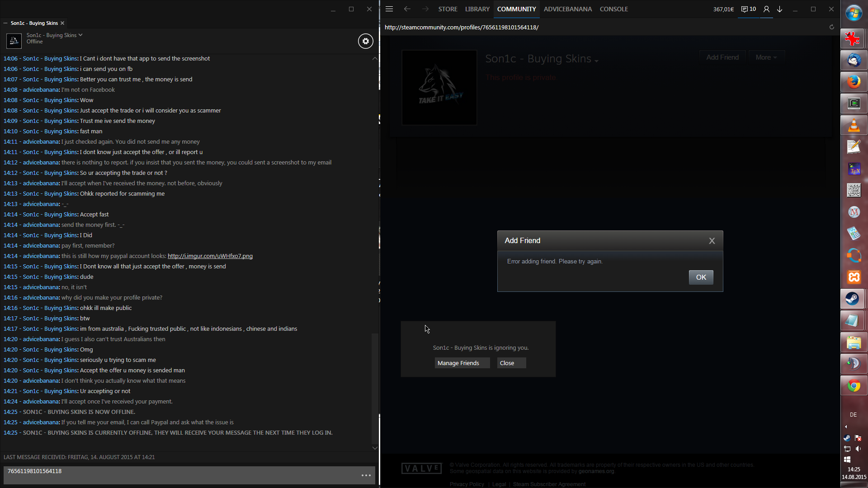868x488 pixels.
Task: Expand the profile name history arrow
Action: [596, 61]
